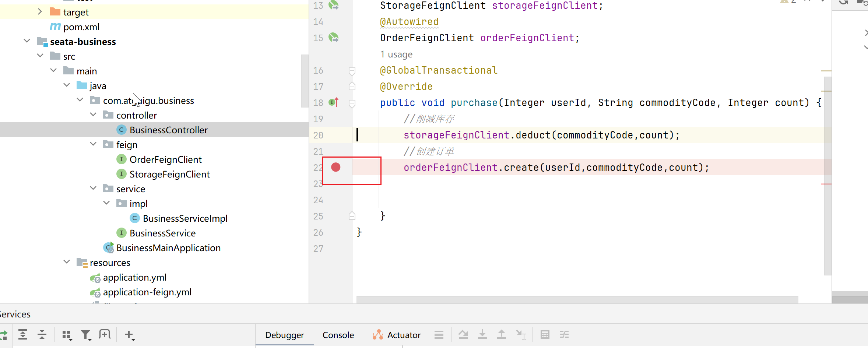868x348 pixels.
Task: Click the Step Out debug icon
Action: point(501,334)
